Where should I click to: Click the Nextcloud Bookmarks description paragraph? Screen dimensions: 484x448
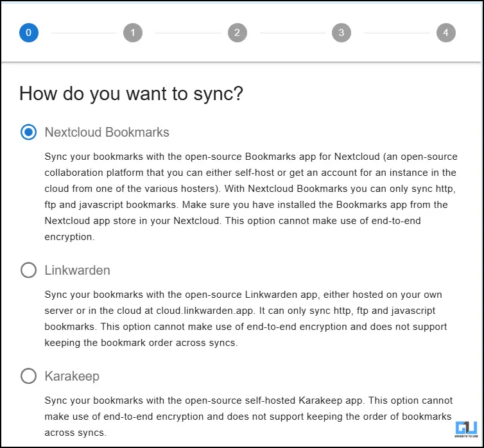250,196
